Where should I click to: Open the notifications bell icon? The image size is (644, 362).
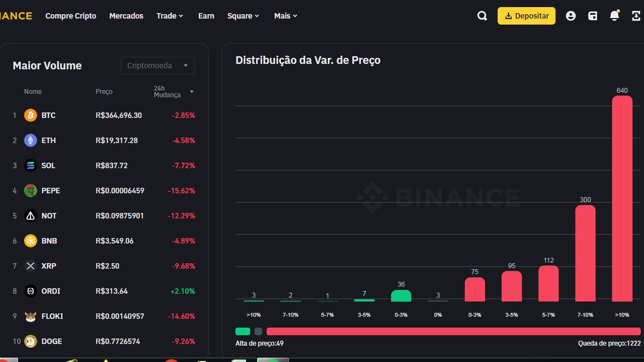[x=615, y=16]
